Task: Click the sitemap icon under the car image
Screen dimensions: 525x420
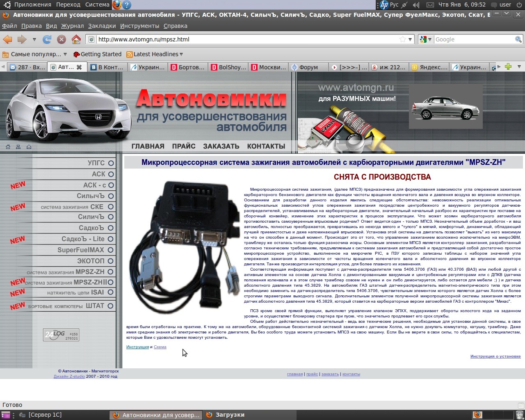Action: point(18,147)
